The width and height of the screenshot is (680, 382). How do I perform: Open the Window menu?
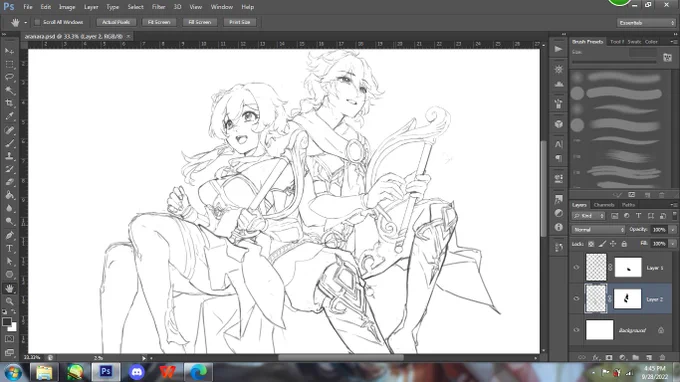click(x=222, y=7)
